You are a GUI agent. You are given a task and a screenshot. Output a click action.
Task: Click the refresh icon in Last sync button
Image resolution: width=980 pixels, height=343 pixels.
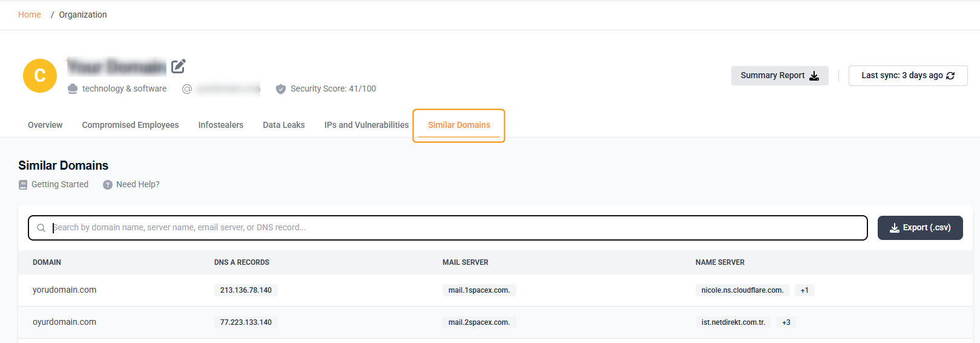coord(950,76)
